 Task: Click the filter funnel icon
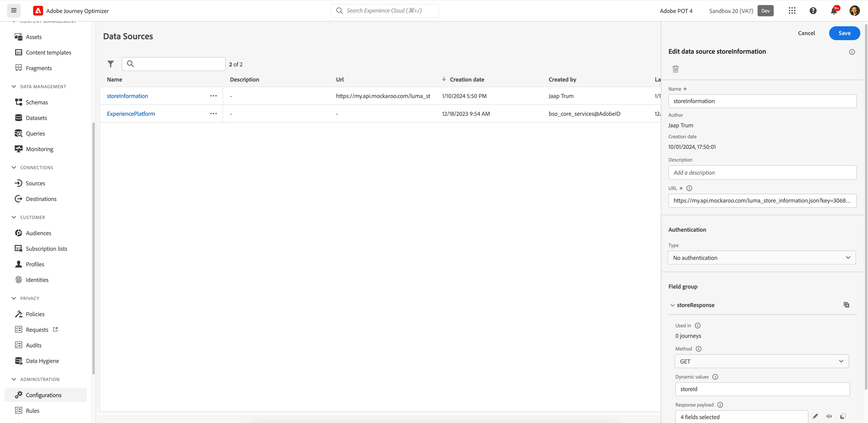[x=111, y=64]
